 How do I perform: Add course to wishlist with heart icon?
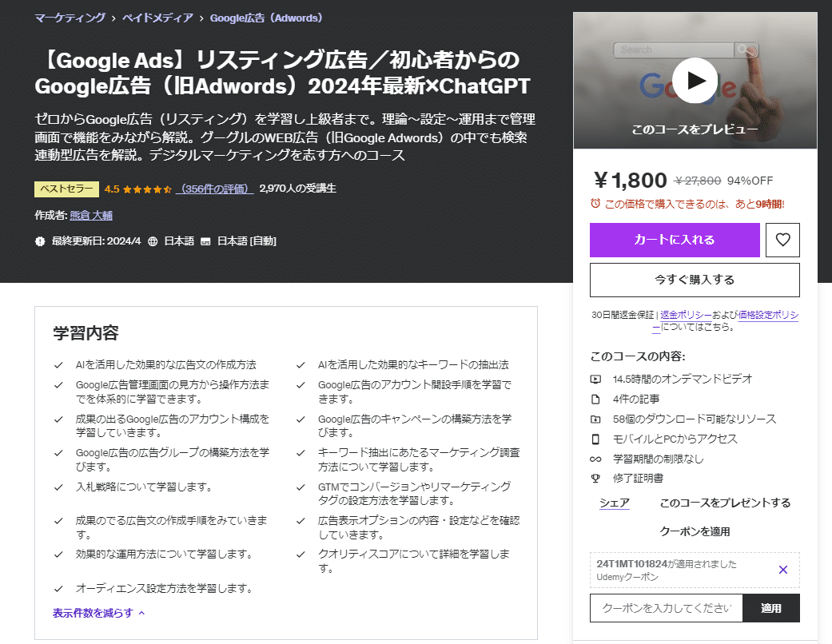tap(782, 240)
